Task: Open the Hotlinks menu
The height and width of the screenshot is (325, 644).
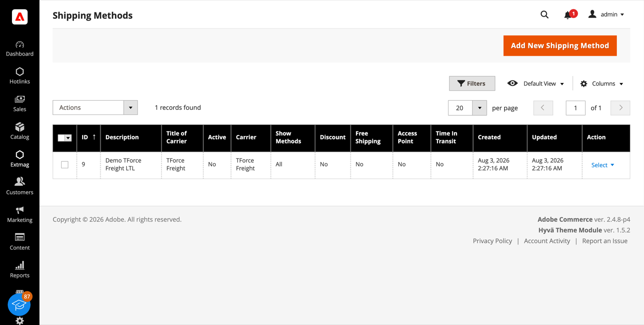Action: click(20, 76)
